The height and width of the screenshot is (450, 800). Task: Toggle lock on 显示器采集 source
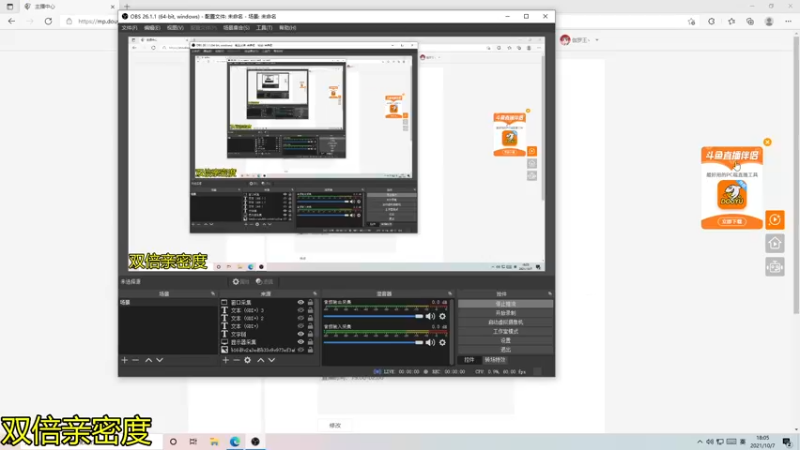click(310, 342)
